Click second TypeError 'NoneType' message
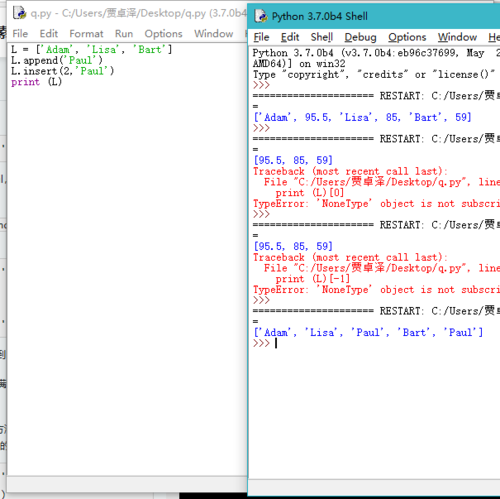Screen dimensions: 500x499 point(376,290)
